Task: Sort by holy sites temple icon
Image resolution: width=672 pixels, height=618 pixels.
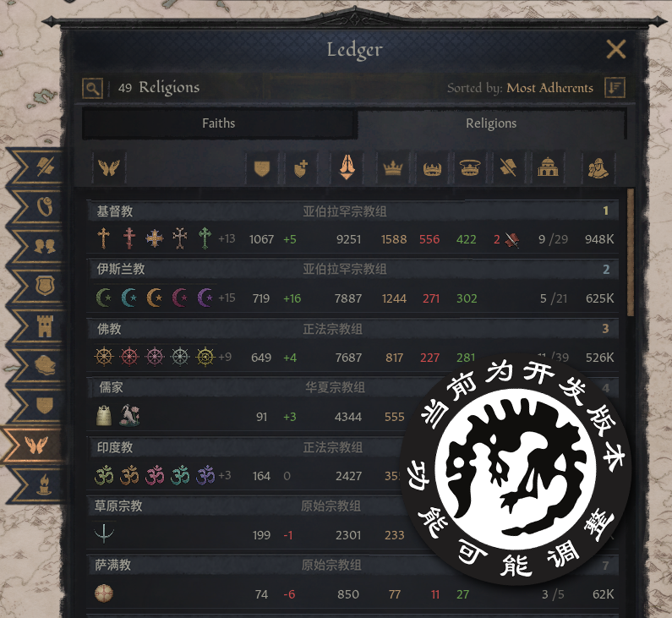Action: (548, 167)
